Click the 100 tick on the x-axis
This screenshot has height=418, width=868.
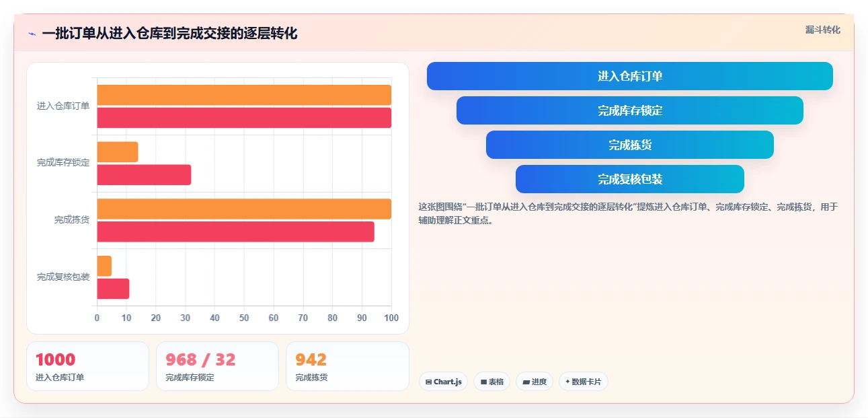[x=391, y=318]
